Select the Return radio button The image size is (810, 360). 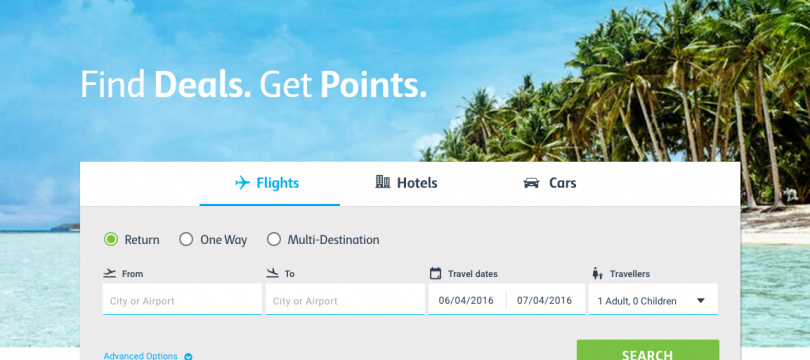111,239
